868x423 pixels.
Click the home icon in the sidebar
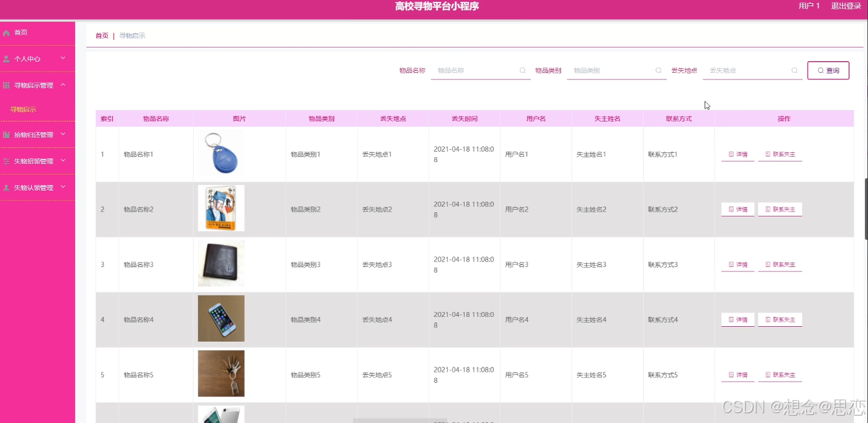pos(6,33)
